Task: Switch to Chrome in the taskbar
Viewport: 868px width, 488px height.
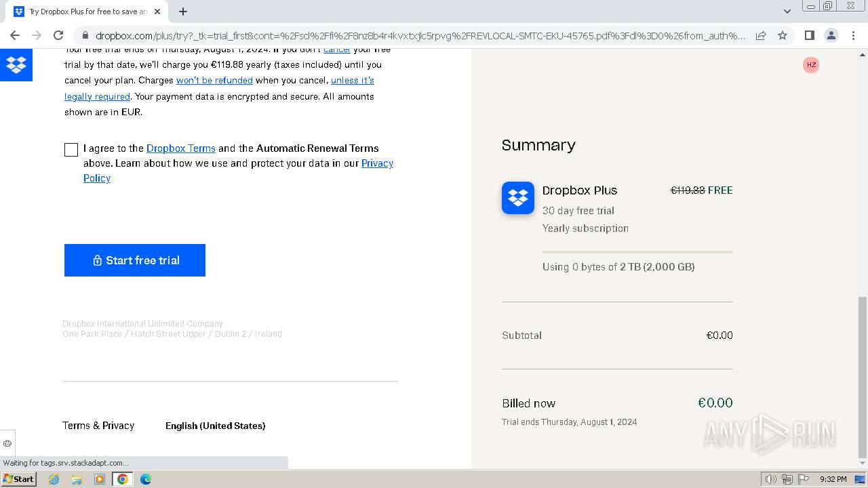Action: [123, 479]
